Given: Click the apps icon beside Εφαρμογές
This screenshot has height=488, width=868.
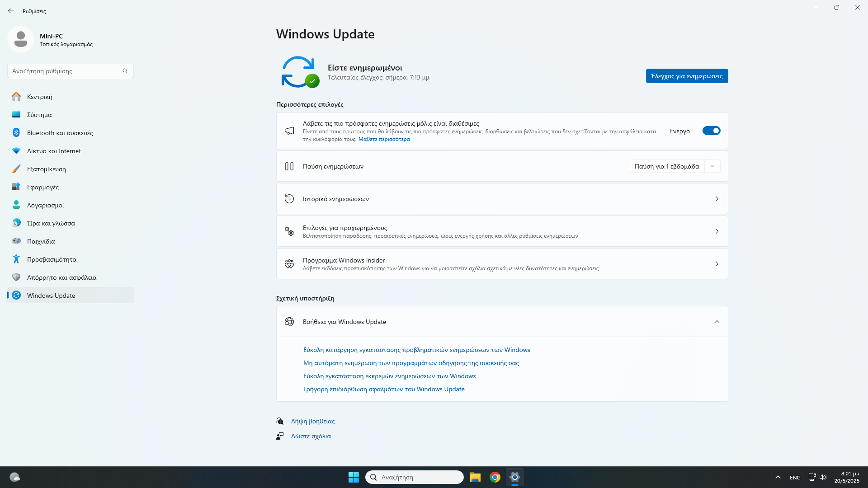Looking at the screenshot, I should [16, 187].
